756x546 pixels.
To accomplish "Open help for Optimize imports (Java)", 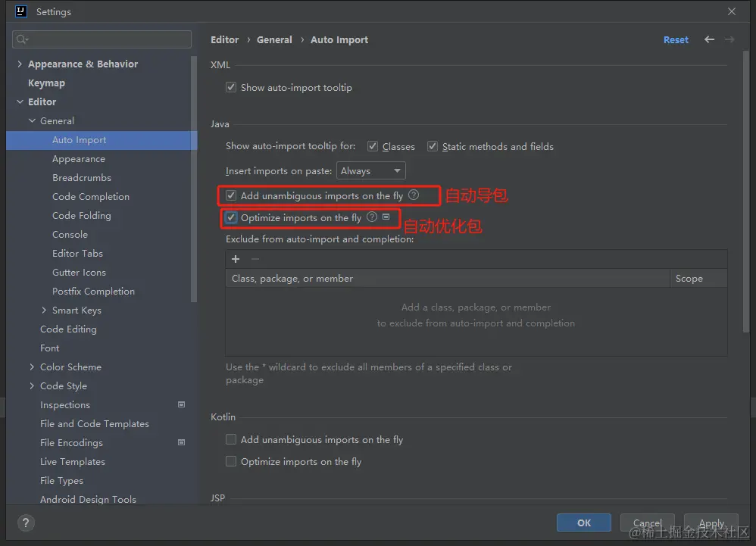I will pyautogui.click(x=372, y=217).
